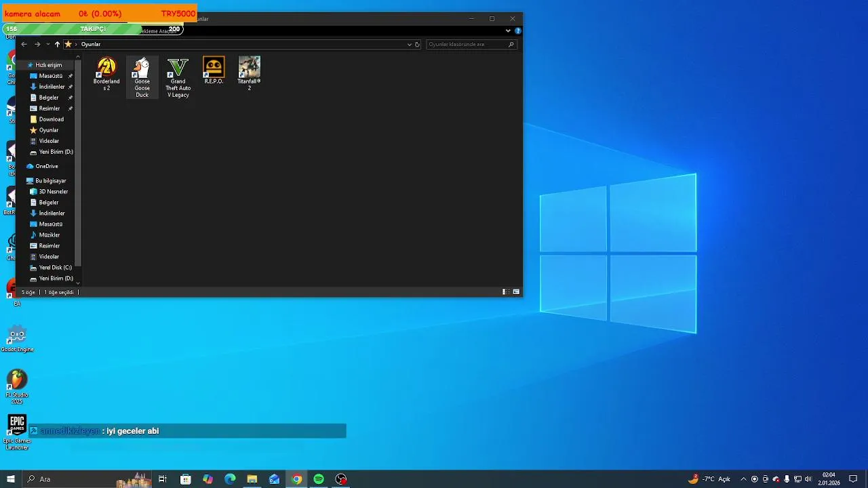Open network settings tray icon
This screenshot has width=868, height=488.
tap(797, 479)
